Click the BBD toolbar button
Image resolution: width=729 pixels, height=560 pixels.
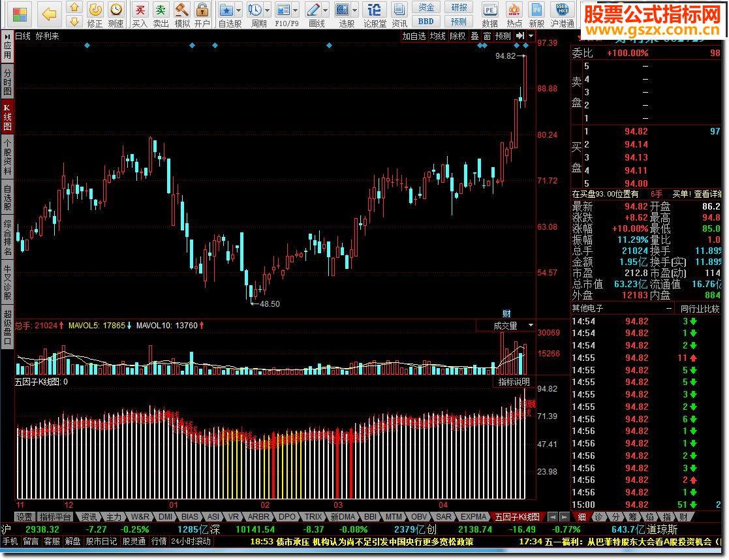click(426, 22)
